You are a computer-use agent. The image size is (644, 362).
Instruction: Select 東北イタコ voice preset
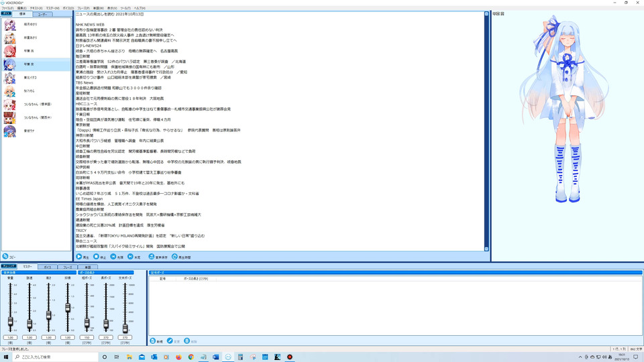(36, 78)
